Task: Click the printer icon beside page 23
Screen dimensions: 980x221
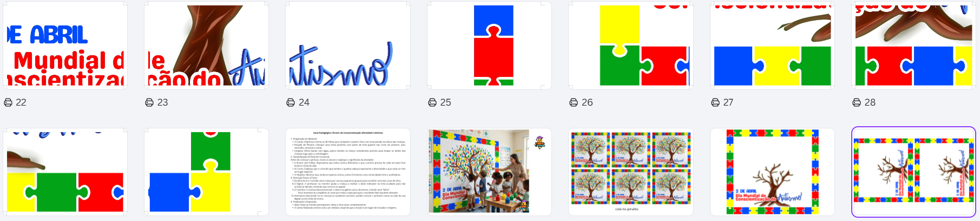Action: point(149,102)
